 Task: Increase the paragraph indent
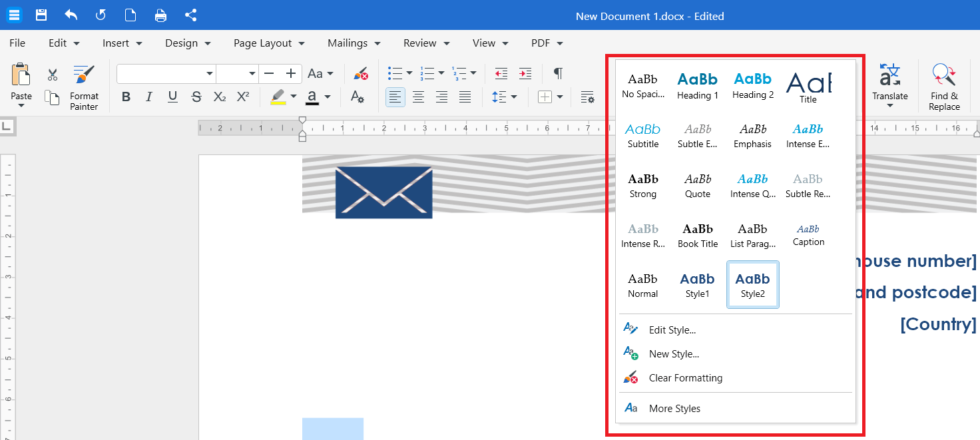click(x=525, y=73)
